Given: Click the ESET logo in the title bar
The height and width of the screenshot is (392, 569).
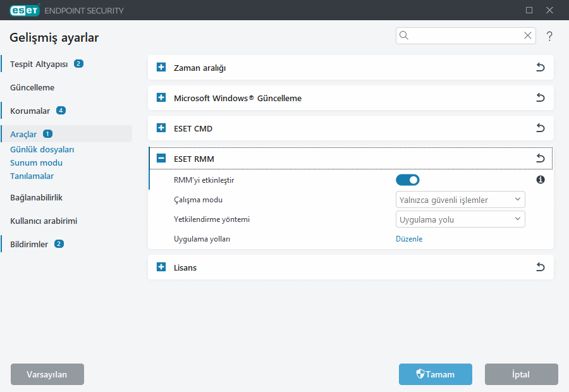Looking at the screenshot, I should click(x=25, y=10).
